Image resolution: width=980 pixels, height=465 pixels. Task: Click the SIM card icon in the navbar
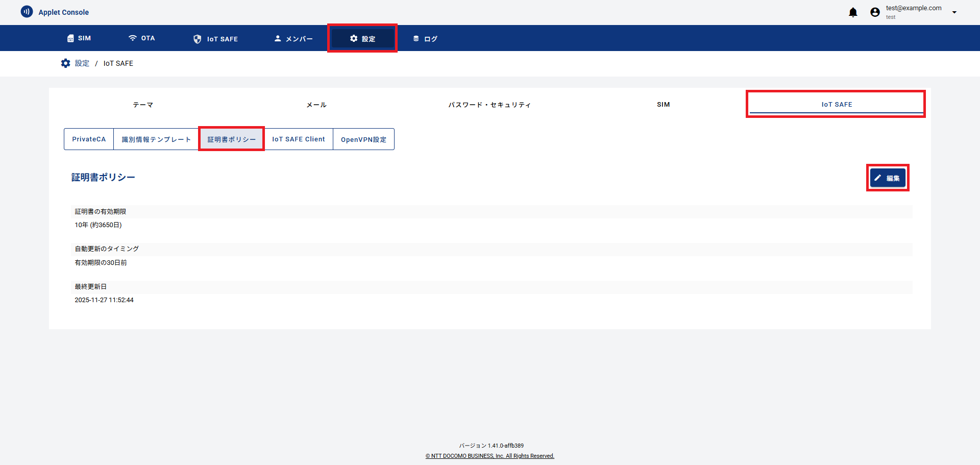pyautogui.click(x=70, y=38)
